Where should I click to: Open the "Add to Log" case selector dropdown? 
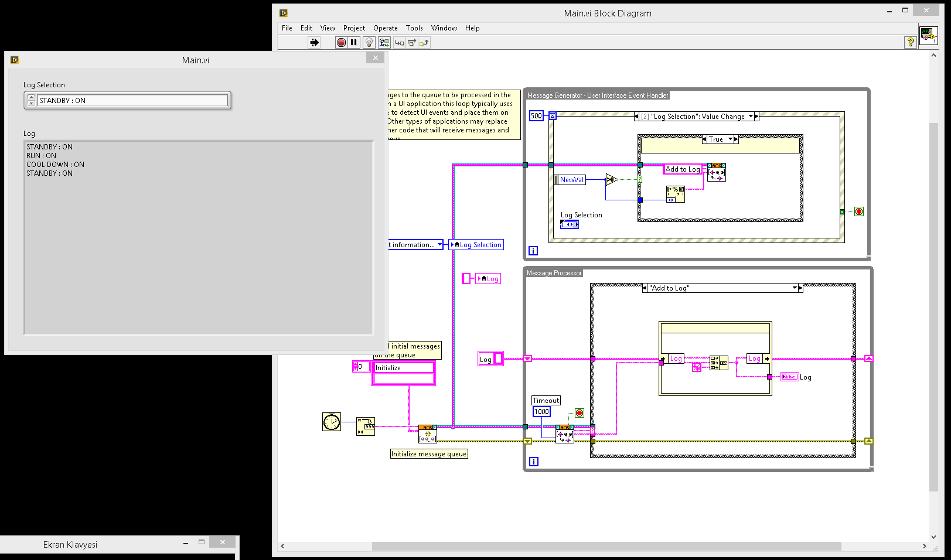point(795,288)
